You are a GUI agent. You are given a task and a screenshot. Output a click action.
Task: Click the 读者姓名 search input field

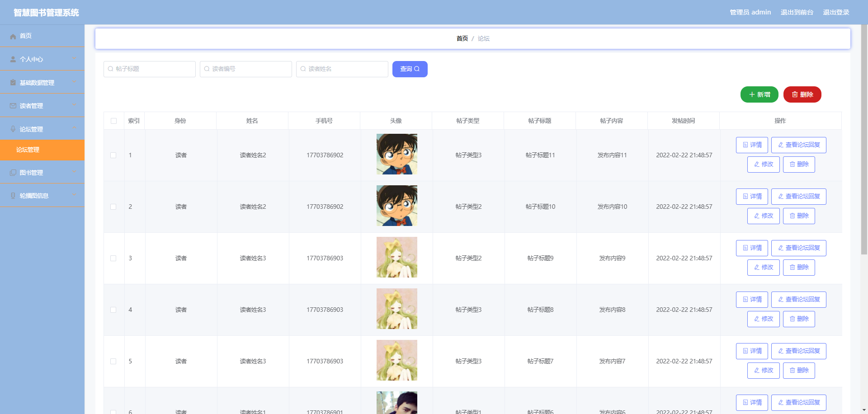pos(342,69)
